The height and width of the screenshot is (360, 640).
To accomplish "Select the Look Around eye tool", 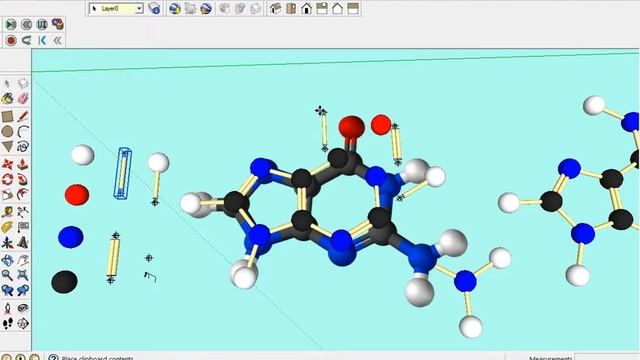I will (x=23, y=308).
